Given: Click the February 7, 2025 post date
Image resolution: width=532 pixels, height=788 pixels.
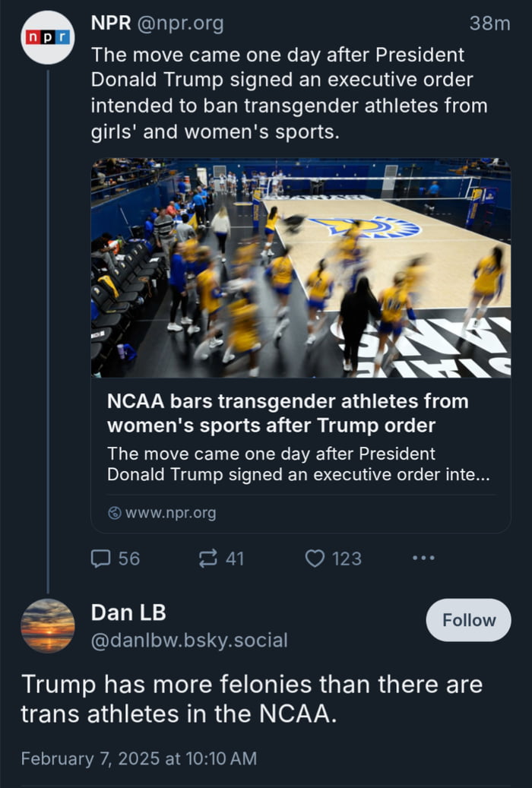Looking at the screenshot, I should (139, 758).
